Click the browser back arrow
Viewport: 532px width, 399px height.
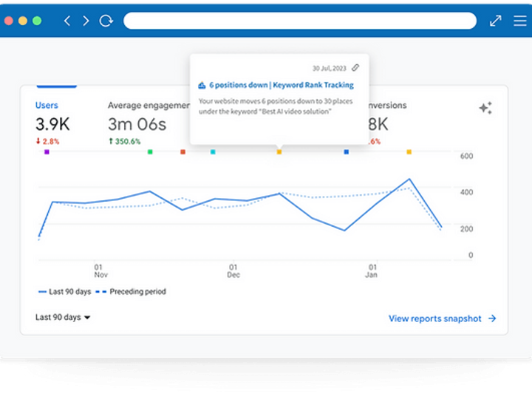(x=67, y=21)
